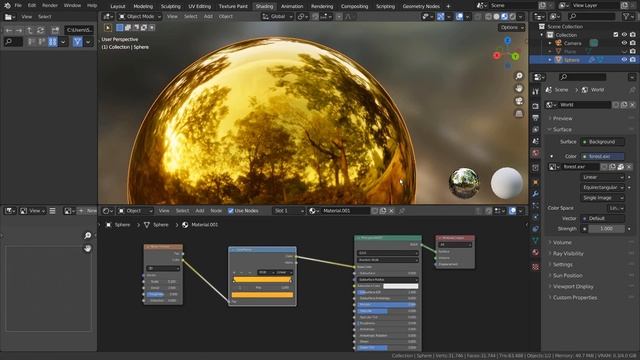Viewport: 640px width, 360px height.
Task: Enable file browser filter funnel
Action: (x=78, y=42)
